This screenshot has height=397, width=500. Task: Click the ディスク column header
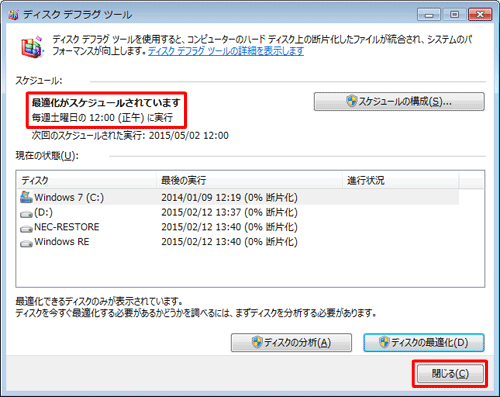(x=86, y=180)
